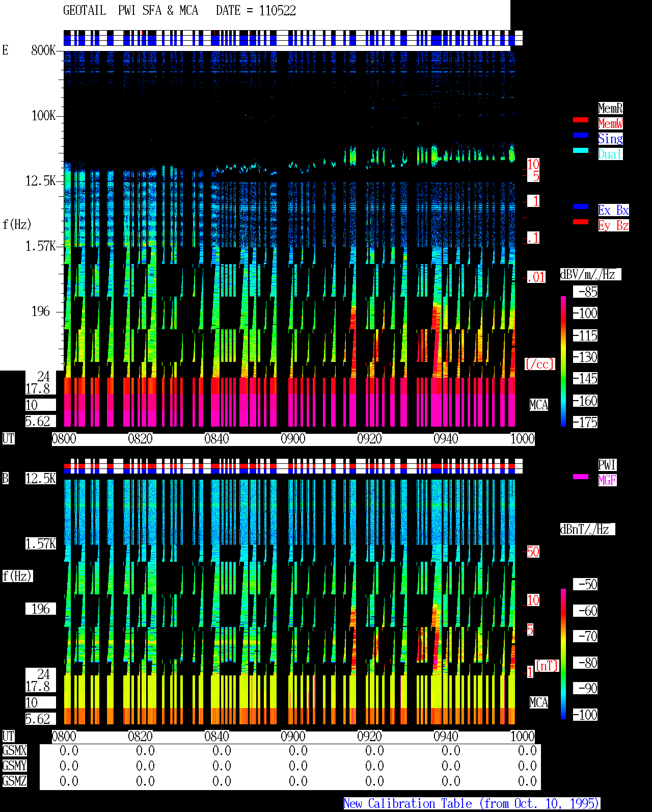Screen dimensions: 652x812
Task: Click the red .01 density tick label
Action: 536,277
